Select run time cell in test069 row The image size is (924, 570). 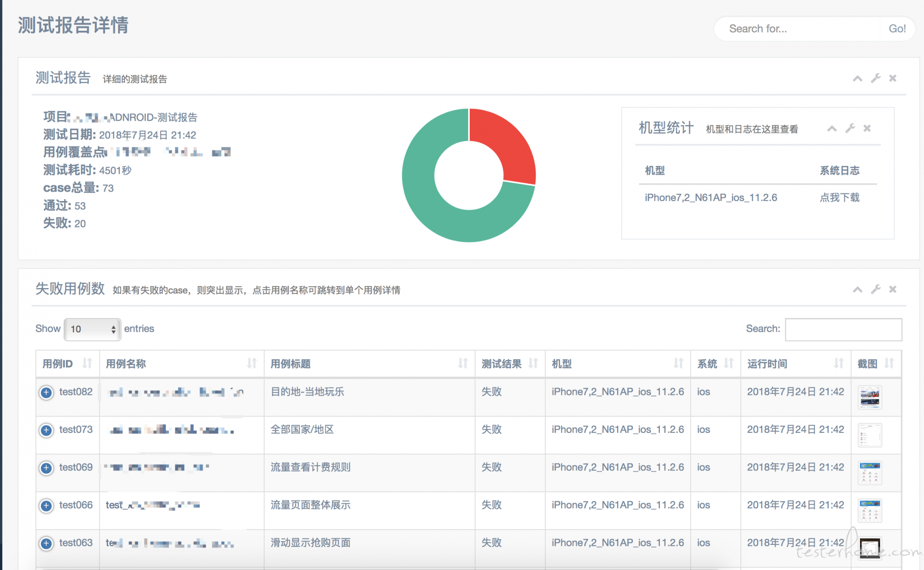coord(796,467)
